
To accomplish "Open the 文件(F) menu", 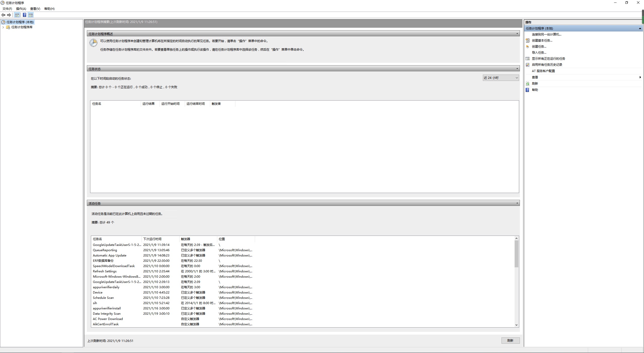I will [7, 9].
